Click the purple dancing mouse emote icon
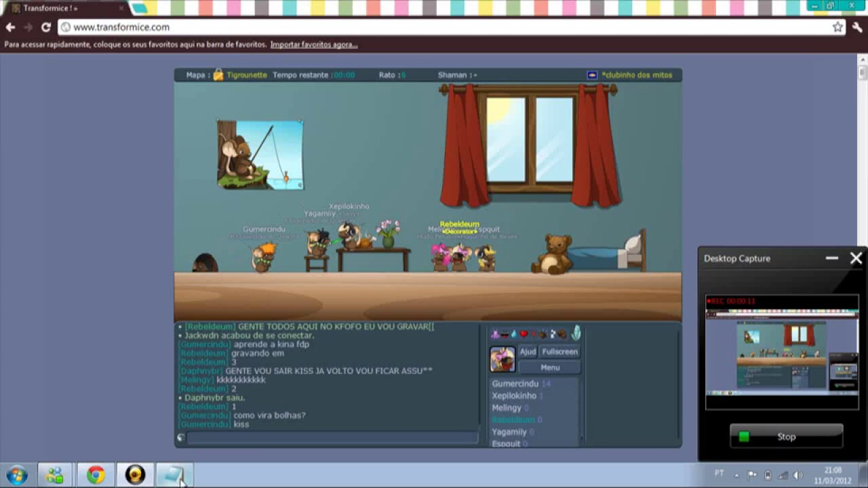The height and width of the screenshot is (488, 868). tap(495, 333)
